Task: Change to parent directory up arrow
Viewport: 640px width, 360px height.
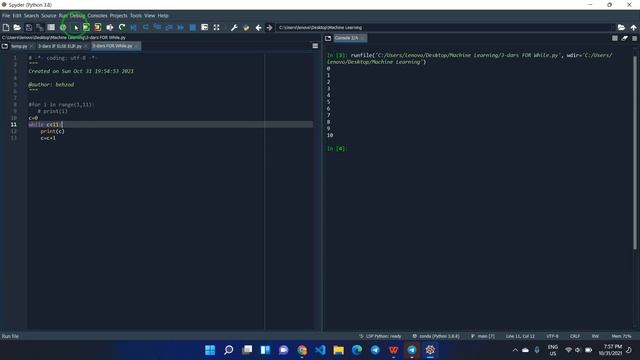Action: [x=633, y=27]
